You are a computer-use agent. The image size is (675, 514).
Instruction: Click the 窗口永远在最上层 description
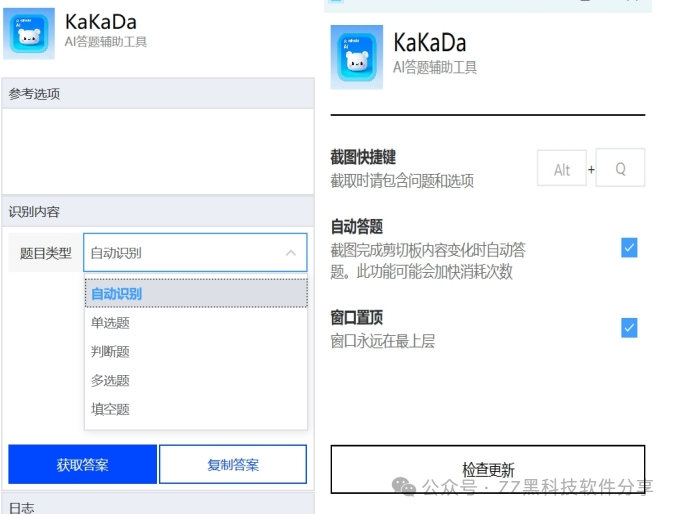pos(382,341)
